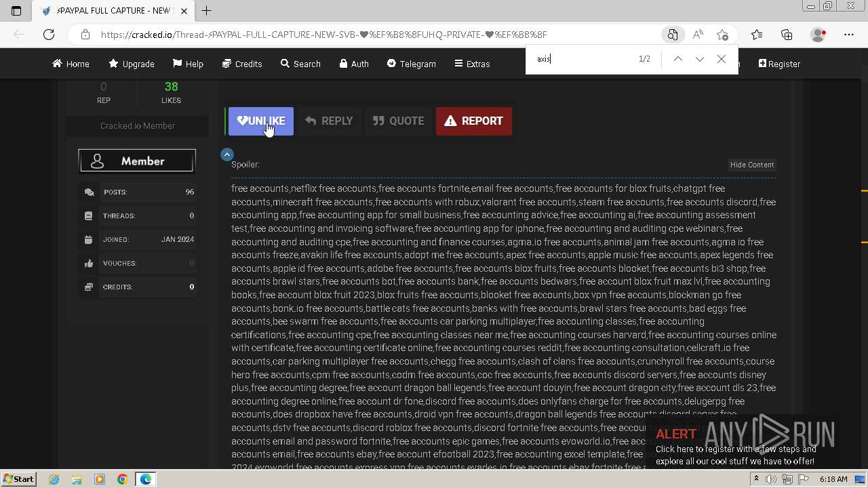Screen dimensions: 868x488
Task: Click the Register link
Action: coord(779,64)
